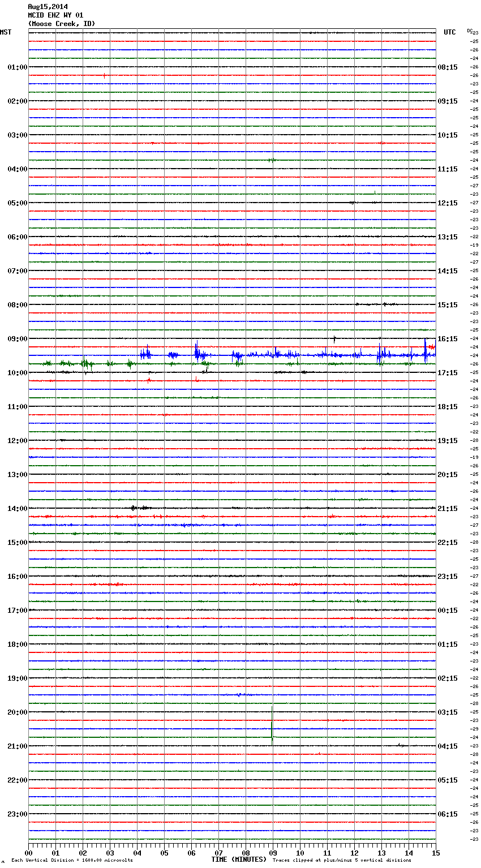The height and width of the screenshot is (868, 481).
Task: Select the 09:00 MST time label
Action: point(17,339)
